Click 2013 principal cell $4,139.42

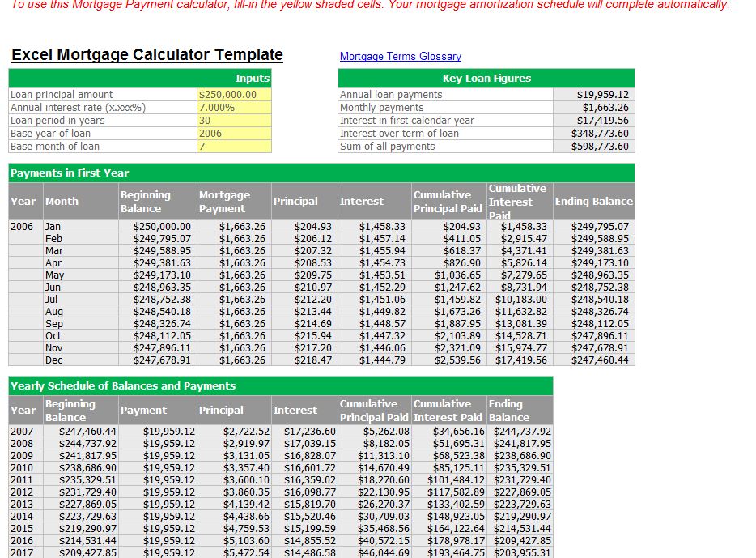coord(234,504)
